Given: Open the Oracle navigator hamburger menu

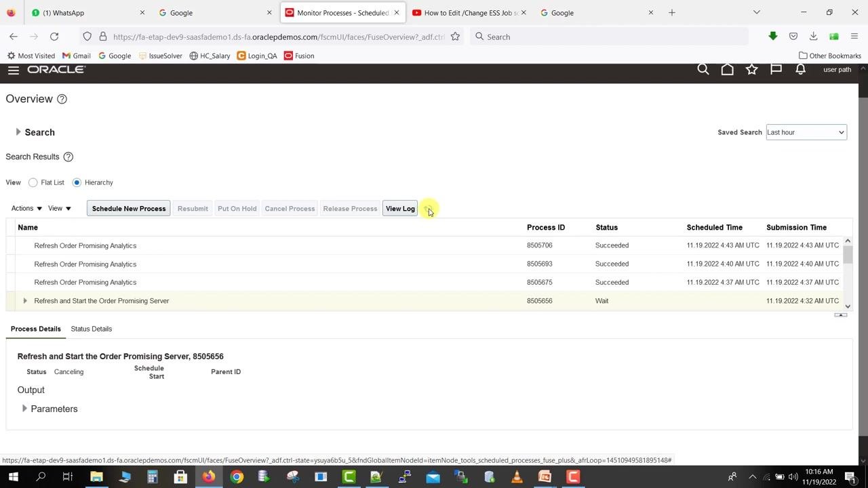Looking at the screenshot, I should [x=13, y=70].
